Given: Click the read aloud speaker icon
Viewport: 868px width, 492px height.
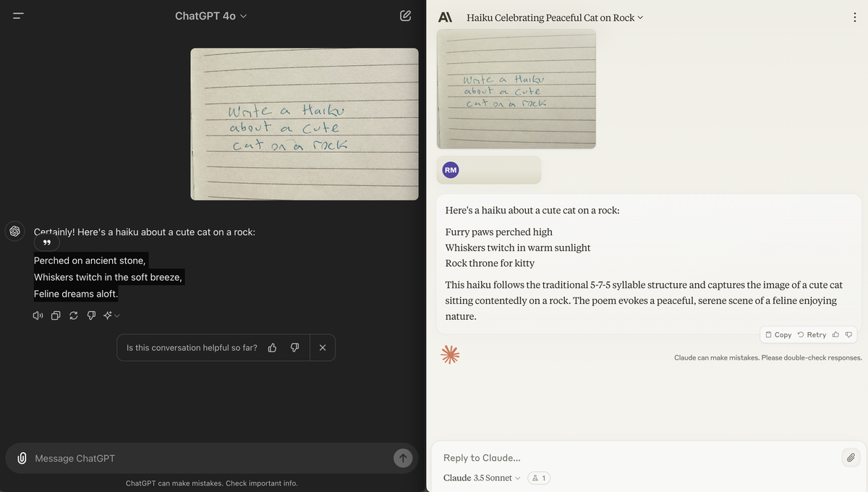Looking at the screenshot, I should tap(37, 315).
